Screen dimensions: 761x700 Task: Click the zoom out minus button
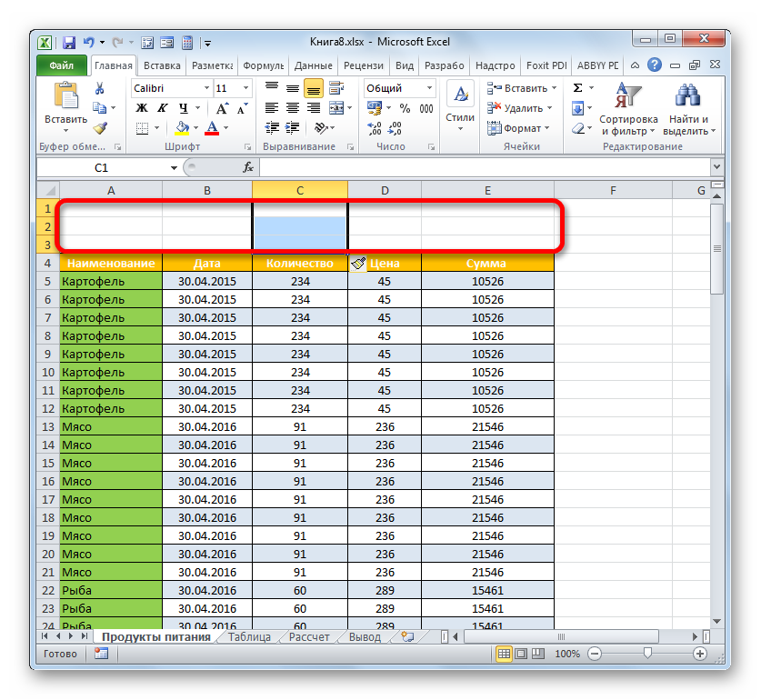595,654
